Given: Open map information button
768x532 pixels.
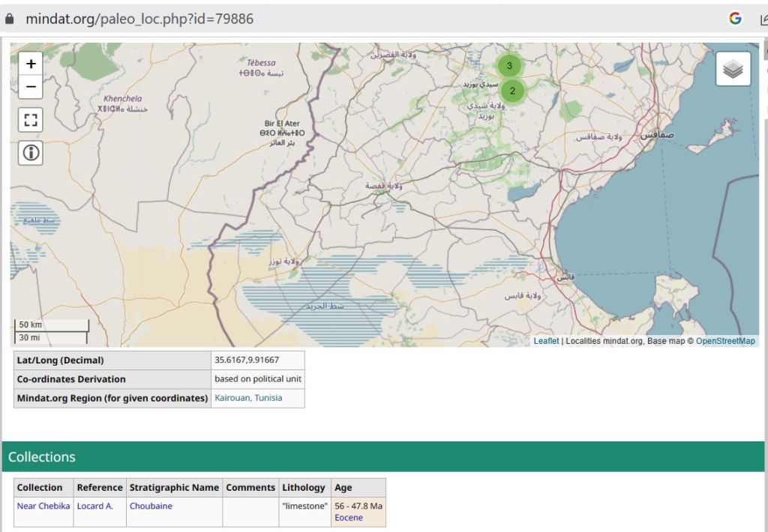Looking at the screenshot, I should pyautogui.click(x=31, y=153).
